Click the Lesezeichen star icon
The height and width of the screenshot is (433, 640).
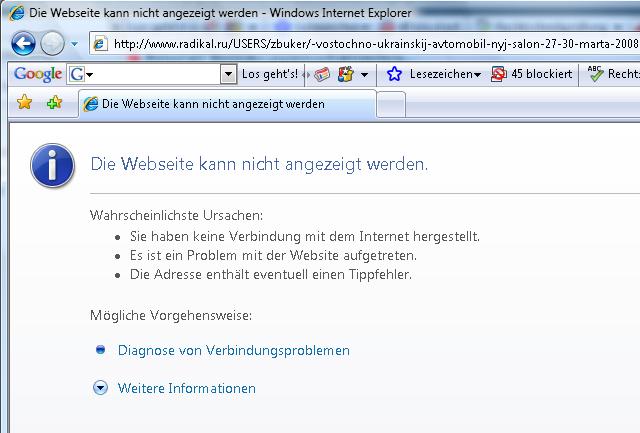395,74
